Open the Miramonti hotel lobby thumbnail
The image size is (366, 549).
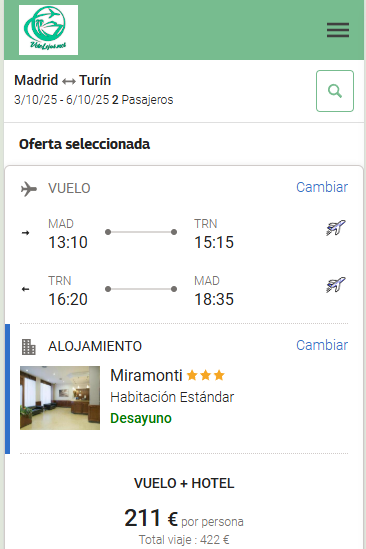point(60,398)
